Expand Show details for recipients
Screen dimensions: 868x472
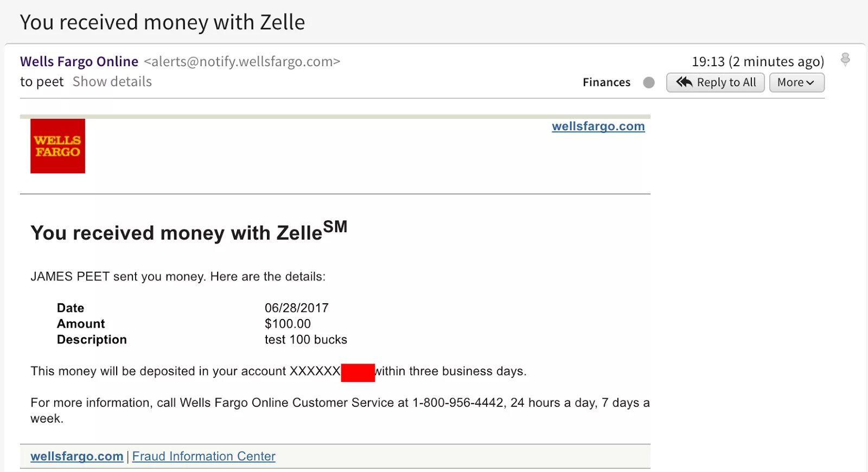(x=112, y=81)
